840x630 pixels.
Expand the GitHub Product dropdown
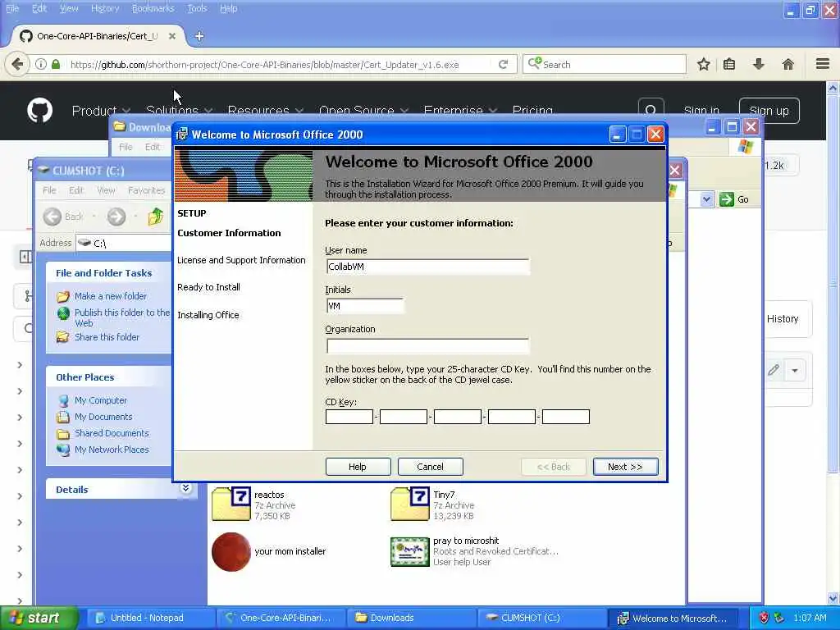(x=101, y=111)
